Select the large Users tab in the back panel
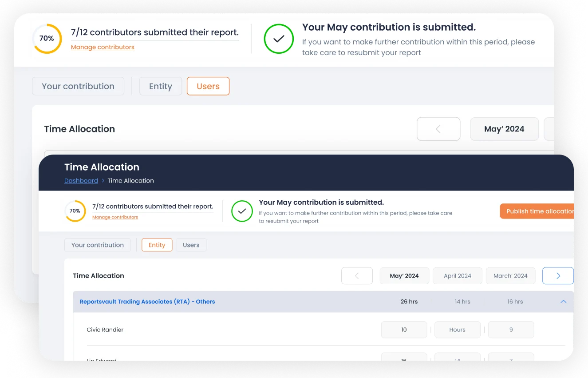Viewport: 588px width, 378px height. [x=208, y=86]
